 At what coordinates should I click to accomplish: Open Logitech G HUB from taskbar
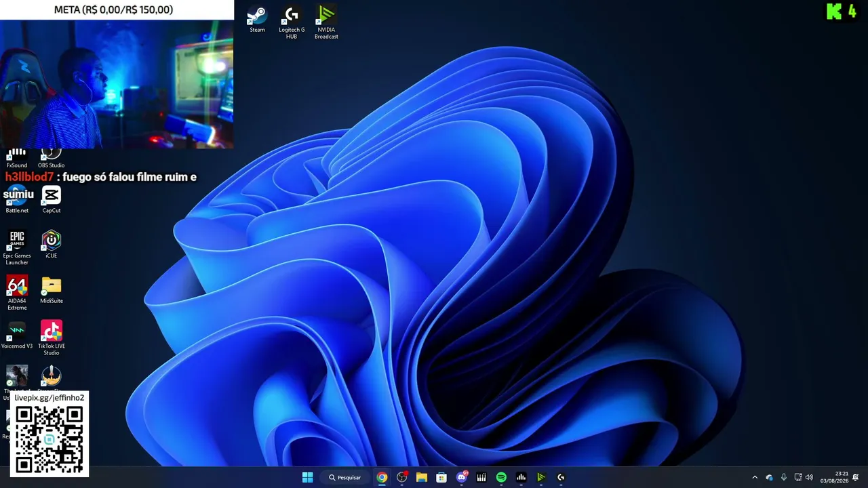pos(561,477)
